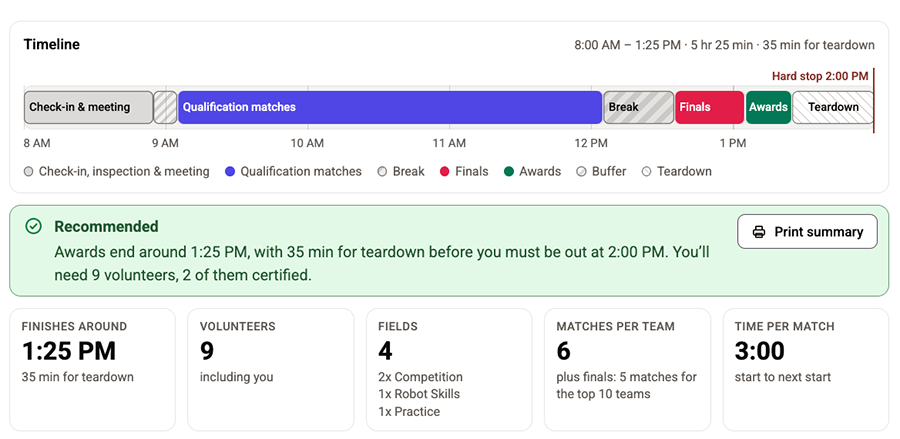
Task: Click the blue Qualification matches legend swatch
Action: point(230,172)
